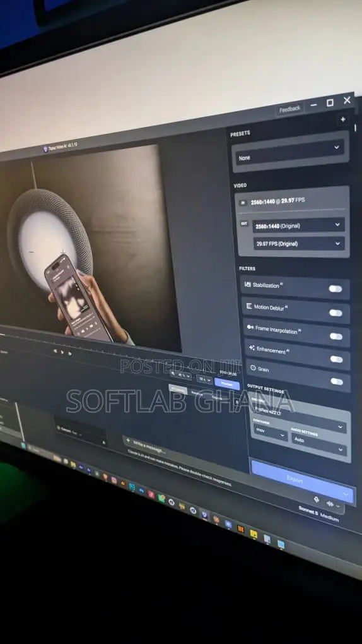Image resolution: width=362 pixels, height=644 pixels.
Task: Click the video preview of the phone and speaker
Action: point(90,249)
